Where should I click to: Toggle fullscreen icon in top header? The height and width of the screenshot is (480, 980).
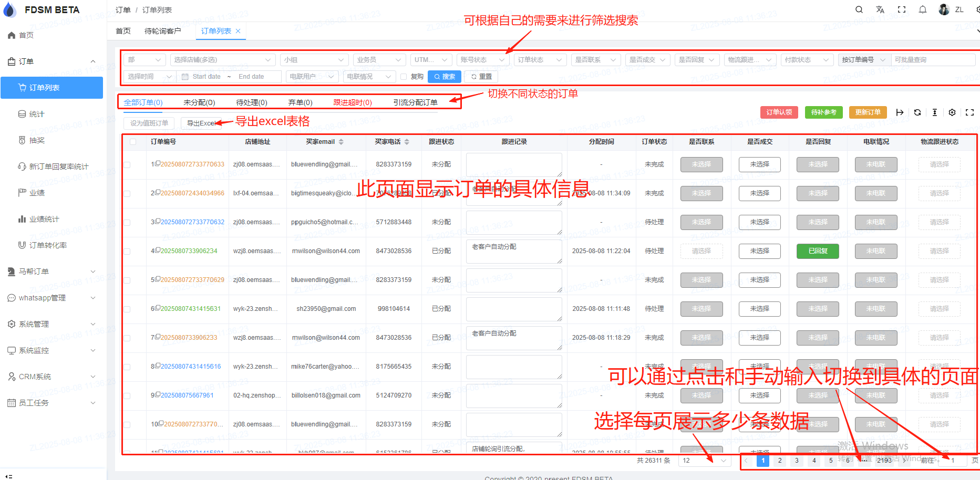point(902,9)
